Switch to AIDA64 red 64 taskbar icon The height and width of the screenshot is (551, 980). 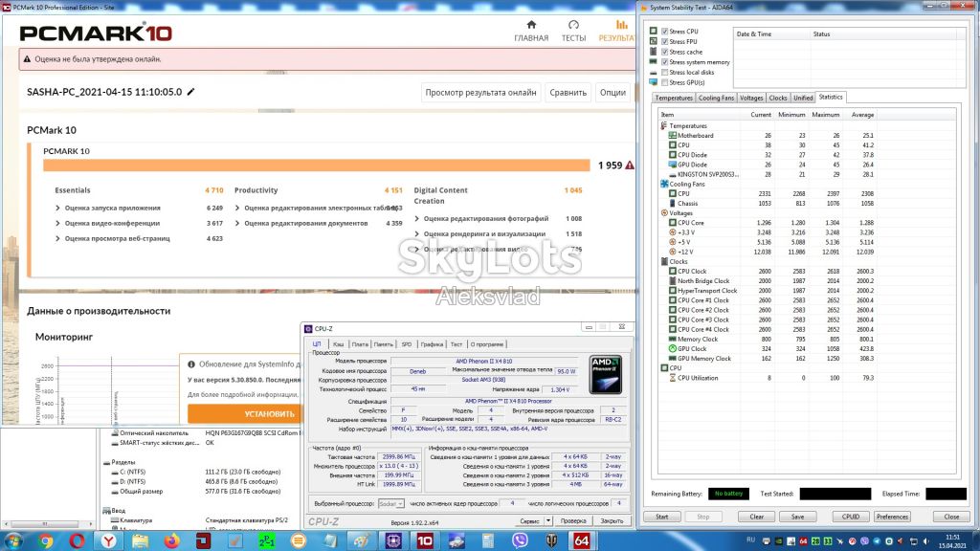coord(581,540)
